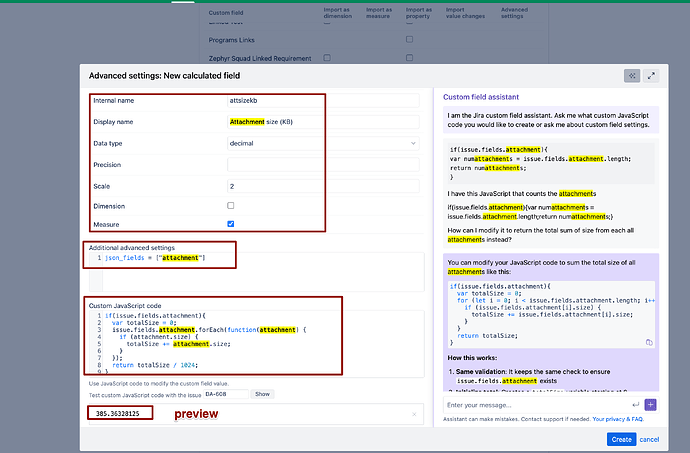Click the Custom field assistant heading
Viewport: 690px width, 453px height.
point(481,97)
